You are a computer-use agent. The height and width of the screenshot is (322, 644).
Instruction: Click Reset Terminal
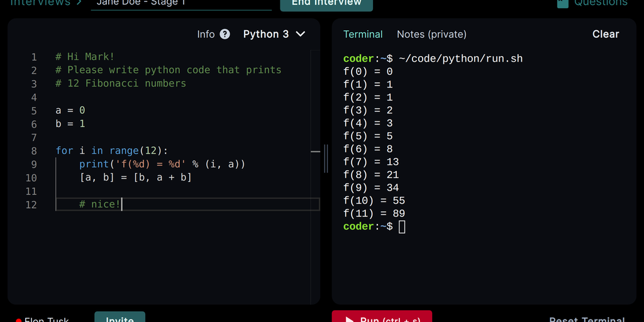point(586,319)
